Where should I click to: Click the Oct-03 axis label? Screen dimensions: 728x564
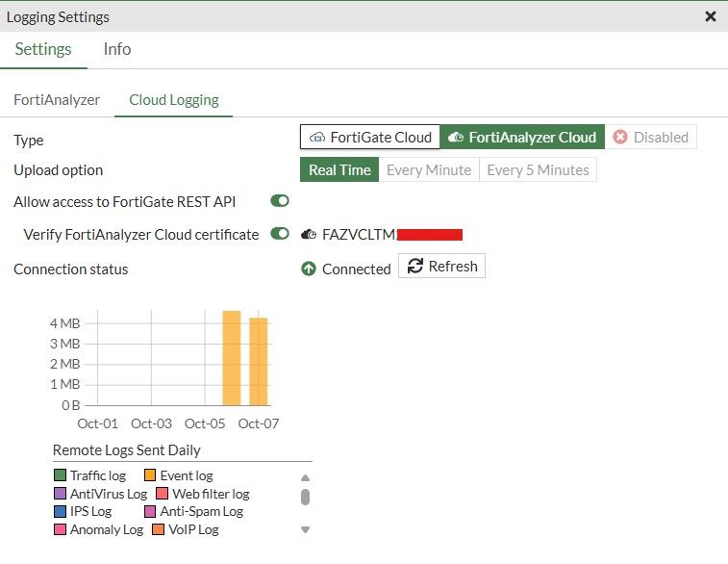tap(151, 423)
